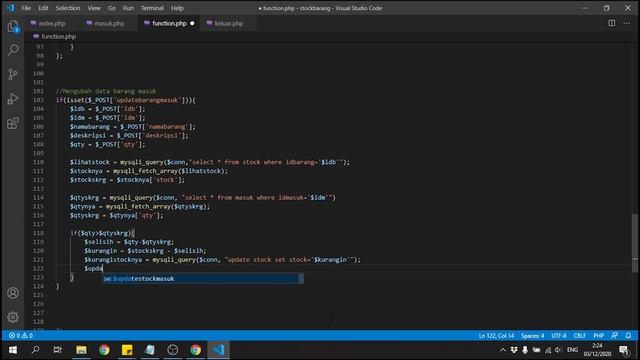The image size is (640, 360).
Task: Click $lihatstock on line 110
Action: [89, 162]
